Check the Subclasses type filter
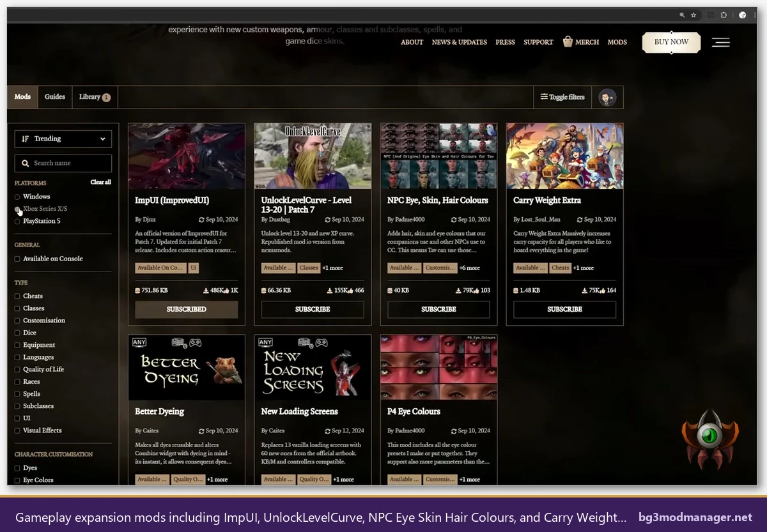The image size is (767, 532). tap(17, 406)
